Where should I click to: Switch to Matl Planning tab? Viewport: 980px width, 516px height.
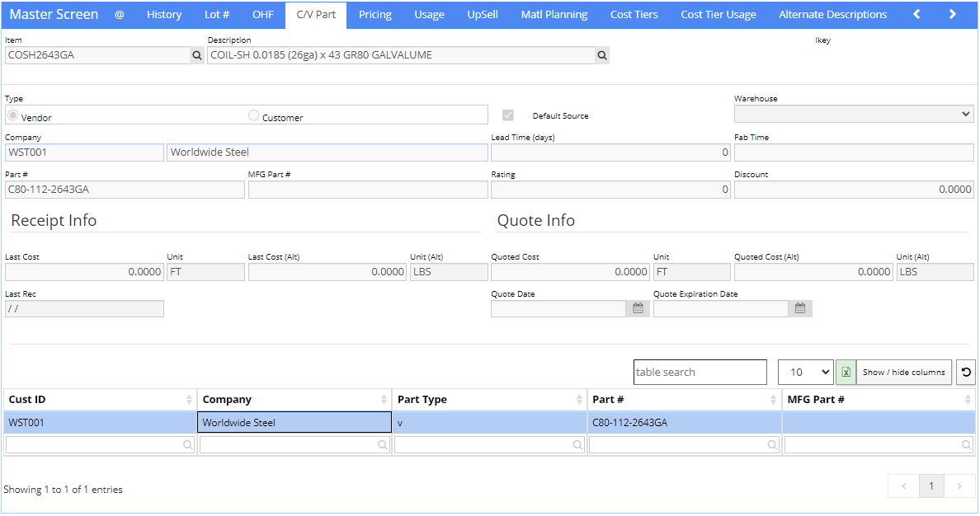pos(554,14)
